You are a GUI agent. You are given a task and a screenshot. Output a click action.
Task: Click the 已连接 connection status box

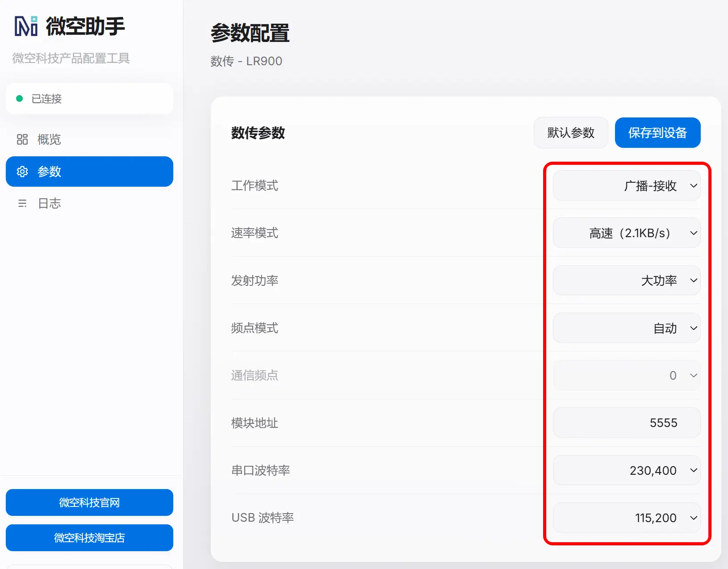point(89,99)
